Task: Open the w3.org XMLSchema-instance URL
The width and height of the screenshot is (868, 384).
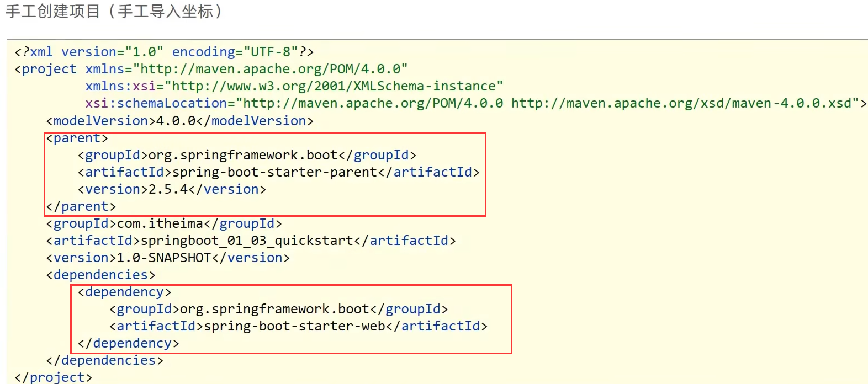Action: [334, 86]
